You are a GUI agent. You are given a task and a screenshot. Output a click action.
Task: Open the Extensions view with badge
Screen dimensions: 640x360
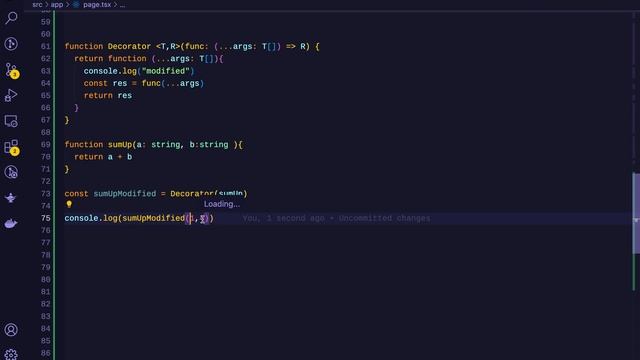11,147
